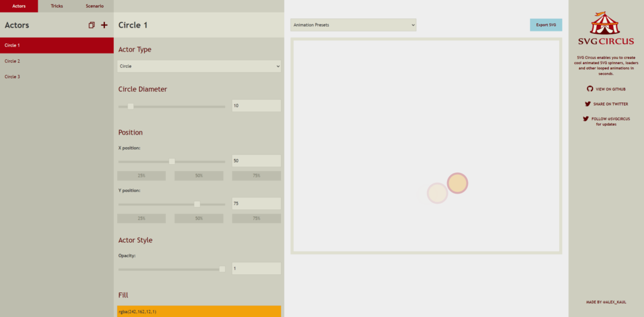Click the Circle 1 panel heading
The height and width of the screenshot is (317, 644).
click(x=133, y=25)
